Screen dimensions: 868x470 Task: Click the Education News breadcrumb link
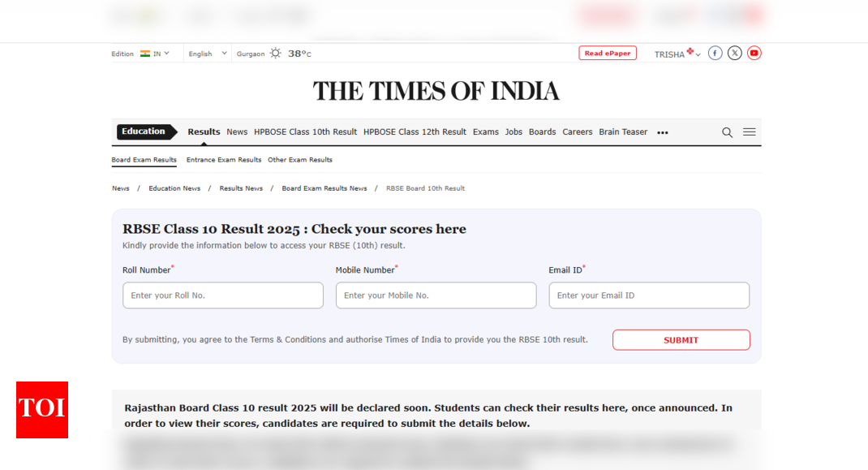pyautogui.click(x=174, y=188)
